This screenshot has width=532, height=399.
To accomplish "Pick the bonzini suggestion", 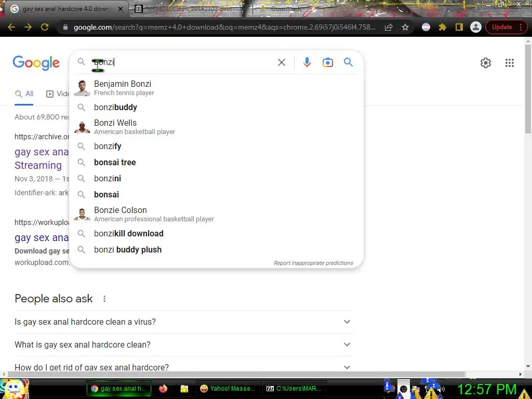I will pyautogui.click(x=216, y=179).
